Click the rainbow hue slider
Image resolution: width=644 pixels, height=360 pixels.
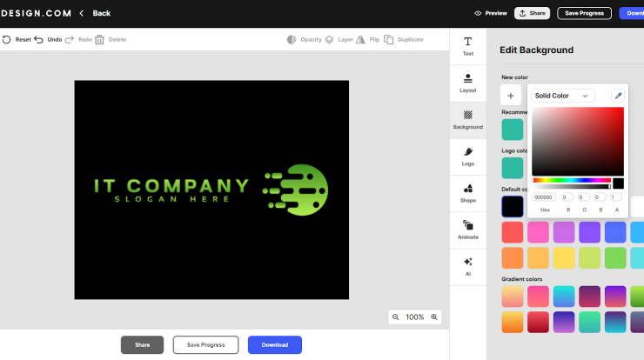(x=572, y=180)
